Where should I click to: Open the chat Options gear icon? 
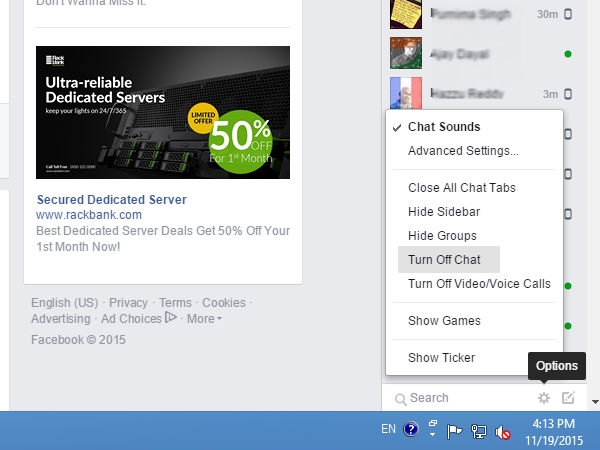click(x=544, y=398)
